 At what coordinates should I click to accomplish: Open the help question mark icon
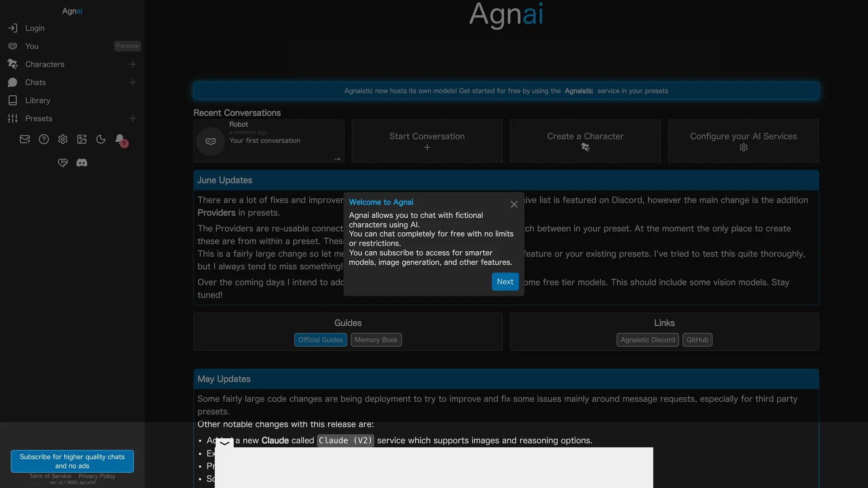[44, 139]
